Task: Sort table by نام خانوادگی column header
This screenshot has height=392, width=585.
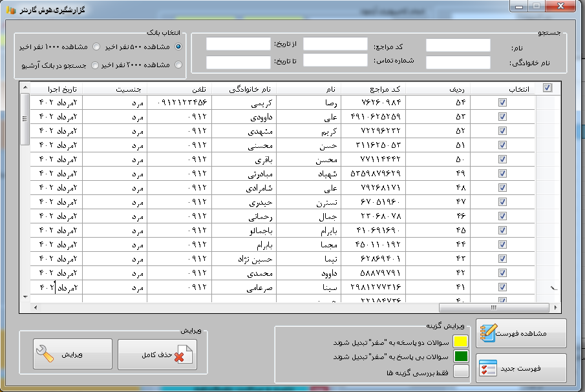Action: [244, 88]
